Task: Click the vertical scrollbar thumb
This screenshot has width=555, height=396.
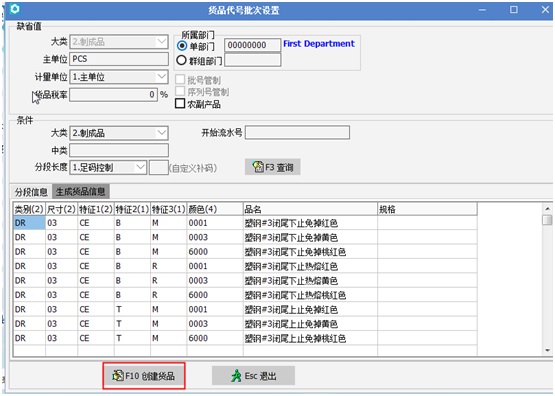Action: click(x=547, y=220)
